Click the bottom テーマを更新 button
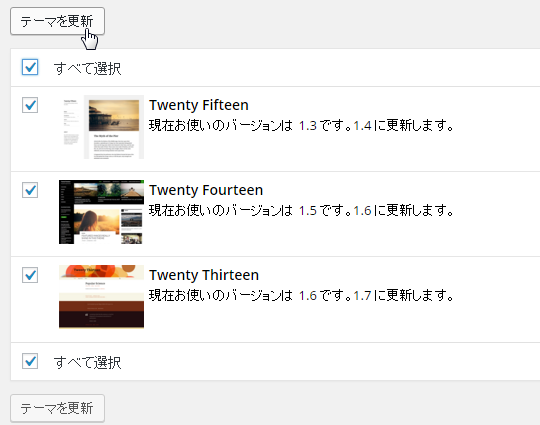Image resolution: width=540 pixels, height=425 pixels. 58,408
